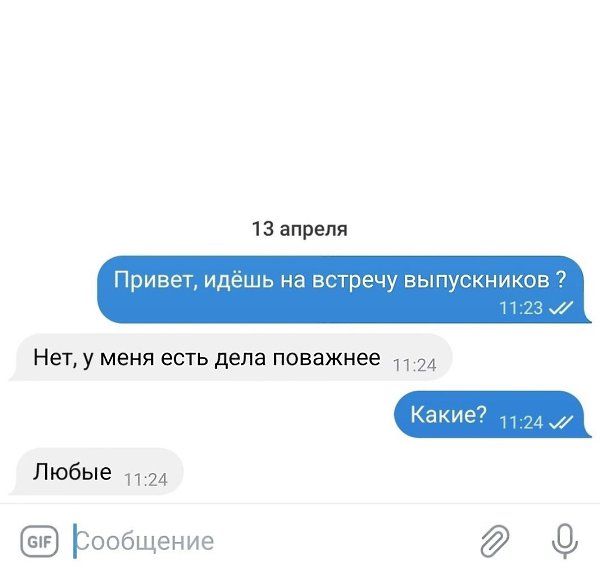Focus the Сообщение message input field
Image resolution: width=600 pixels, height=575 pixels.
tap(268, 541)
